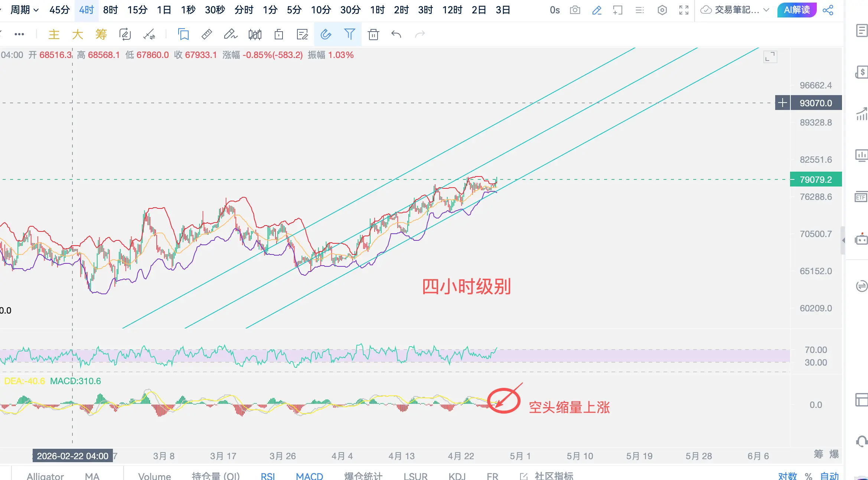Open the share icon
This screenshot has width=868, height=480.
[828, 10]
